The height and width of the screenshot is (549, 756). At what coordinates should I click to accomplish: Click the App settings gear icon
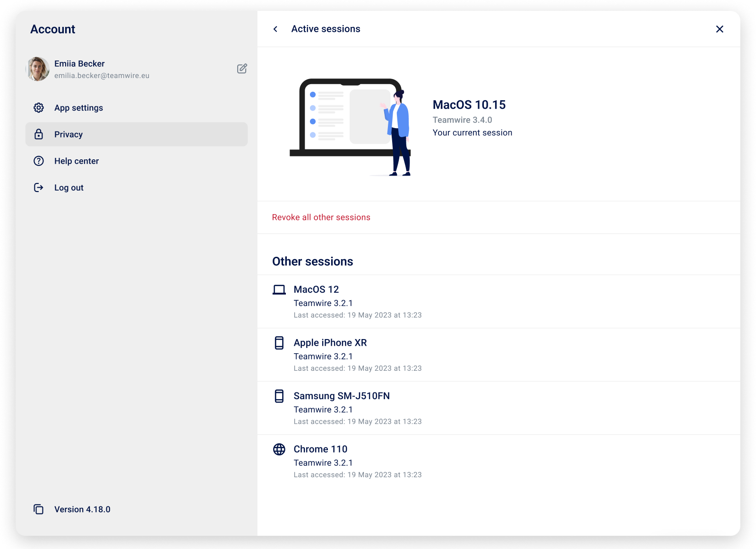[39, 108]
